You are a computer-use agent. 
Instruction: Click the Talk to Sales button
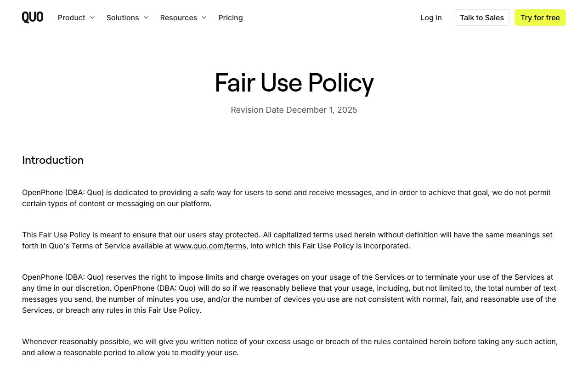click(x=482, y=17)
